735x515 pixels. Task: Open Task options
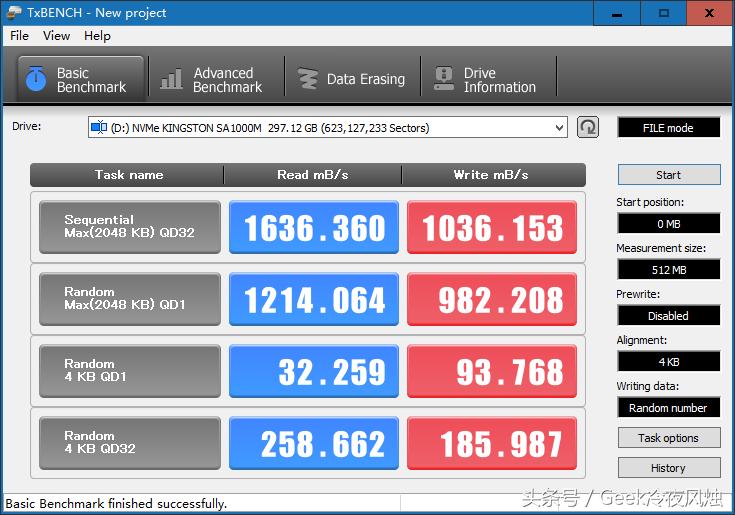click(x=668, y=438)
